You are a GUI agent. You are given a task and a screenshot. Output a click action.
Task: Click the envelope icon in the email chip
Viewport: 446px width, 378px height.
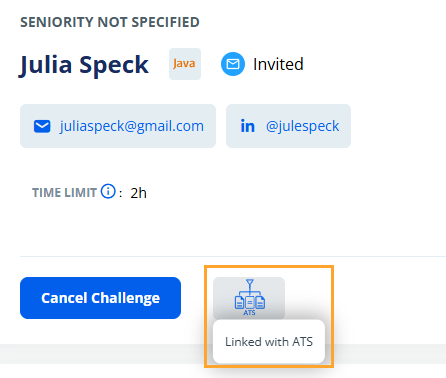[42, 126]
